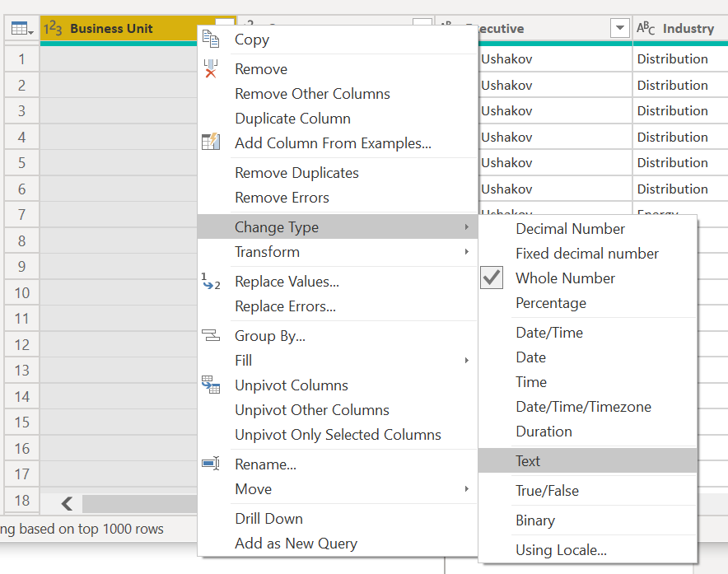Click the table icon in header corner
This screenshot has width=728, height=574.
point(21,29)
